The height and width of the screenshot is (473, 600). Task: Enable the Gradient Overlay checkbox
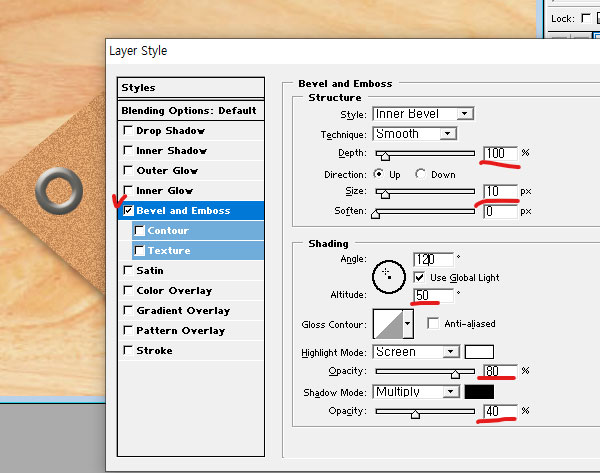128,310
